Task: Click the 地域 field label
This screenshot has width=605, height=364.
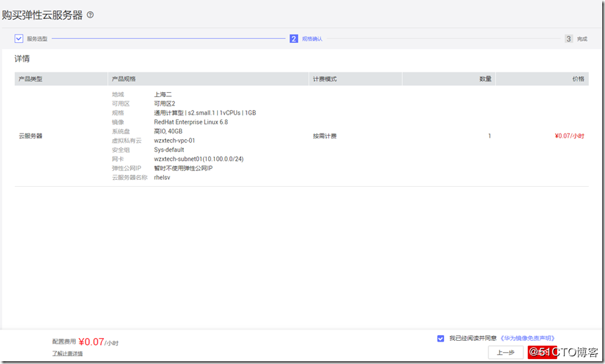Action: (x=118, y=95)
